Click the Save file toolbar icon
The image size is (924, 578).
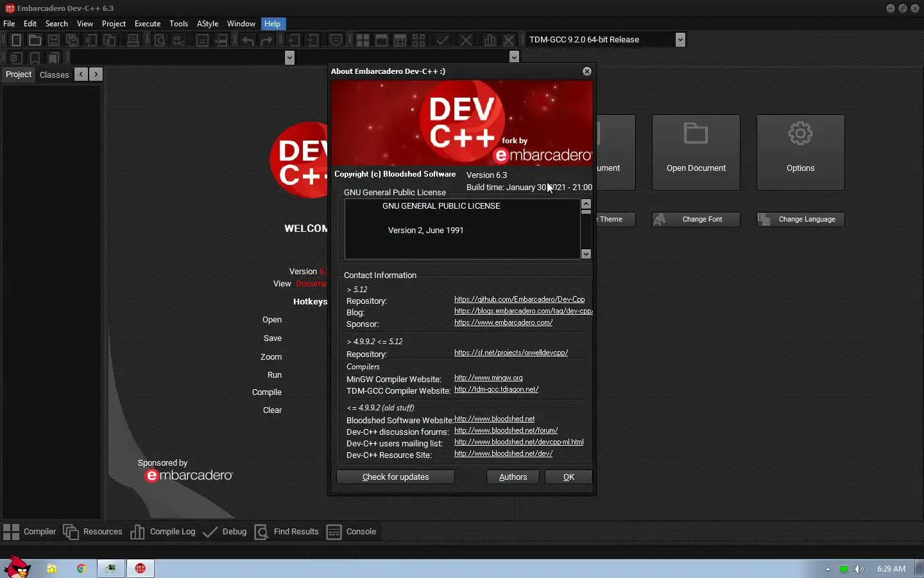pos(54,40)
